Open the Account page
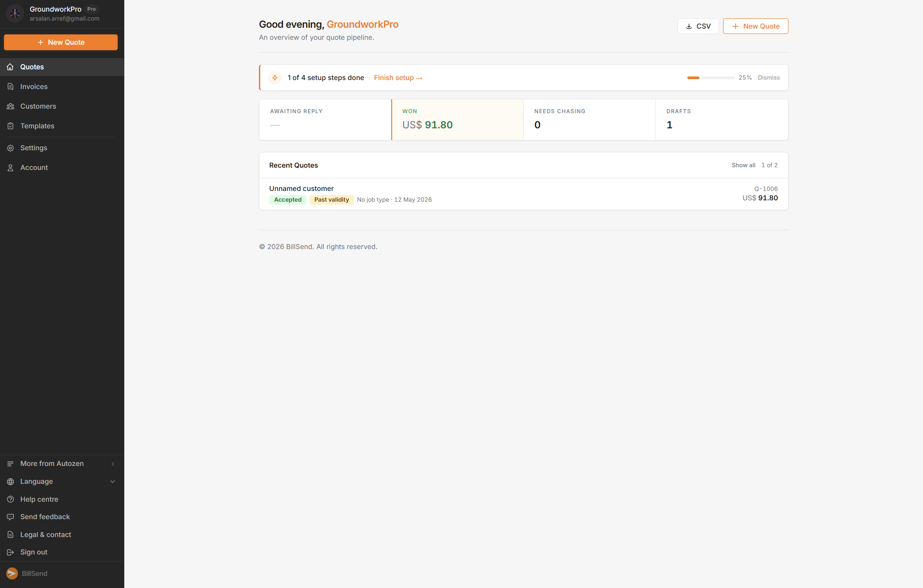 (62, 168)
